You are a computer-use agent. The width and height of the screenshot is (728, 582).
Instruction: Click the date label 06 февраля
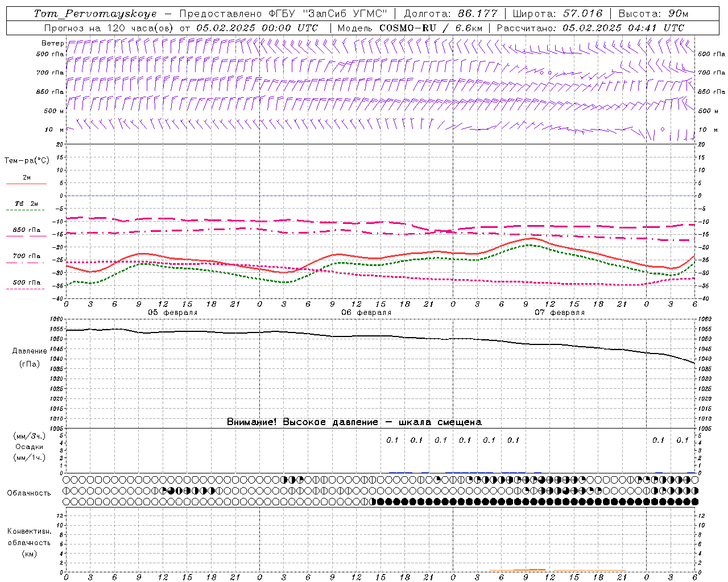pos(366,313)
